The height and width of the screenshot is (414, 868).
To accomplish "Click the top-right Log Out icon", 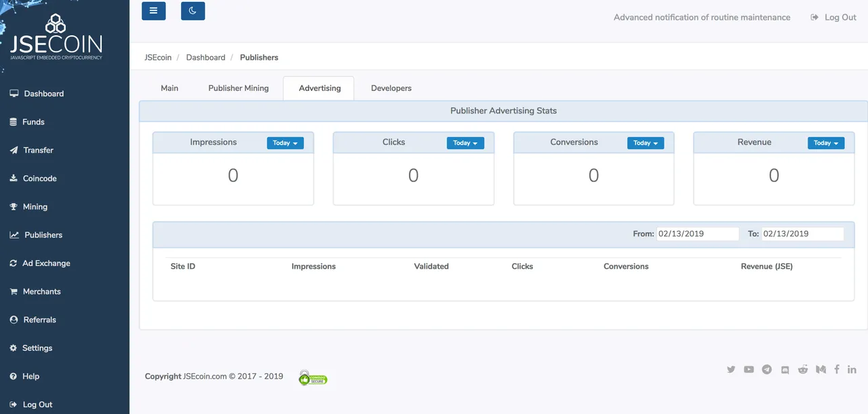I will [814, 18].
